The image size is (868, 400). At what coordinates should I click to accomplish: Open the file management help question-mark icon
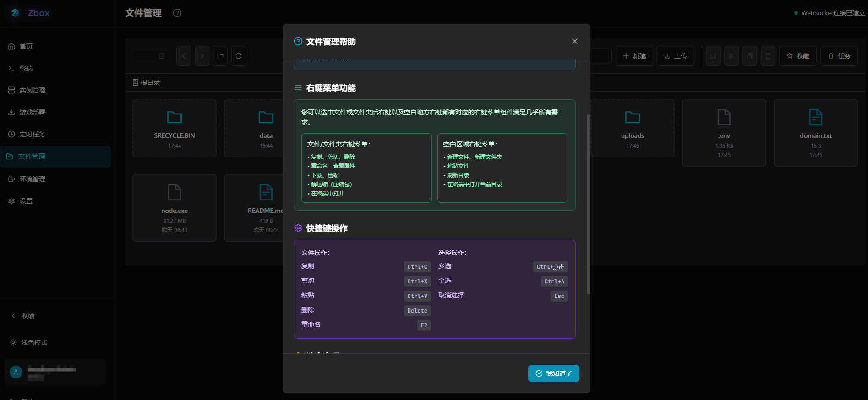coord(177,13)
